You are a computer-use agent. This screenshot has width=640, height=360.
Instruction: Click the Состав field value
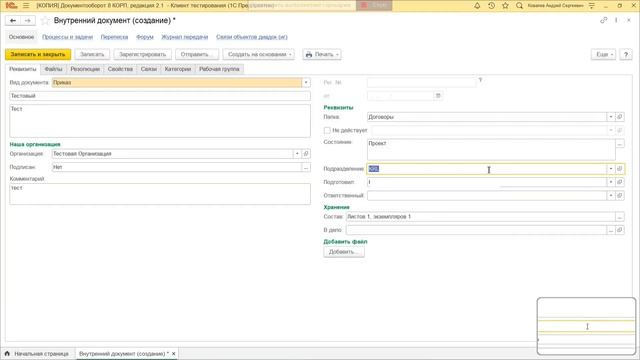[480, 217]
